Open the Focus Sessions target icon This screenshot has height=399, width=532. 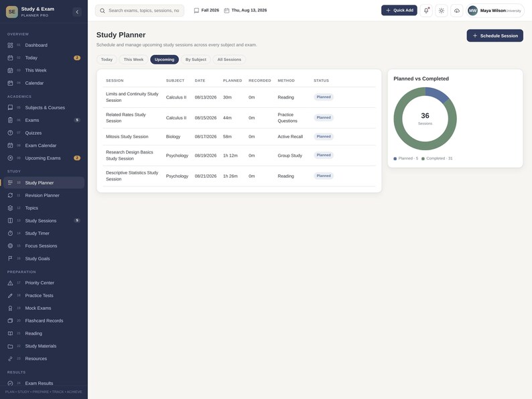[10, 246]
